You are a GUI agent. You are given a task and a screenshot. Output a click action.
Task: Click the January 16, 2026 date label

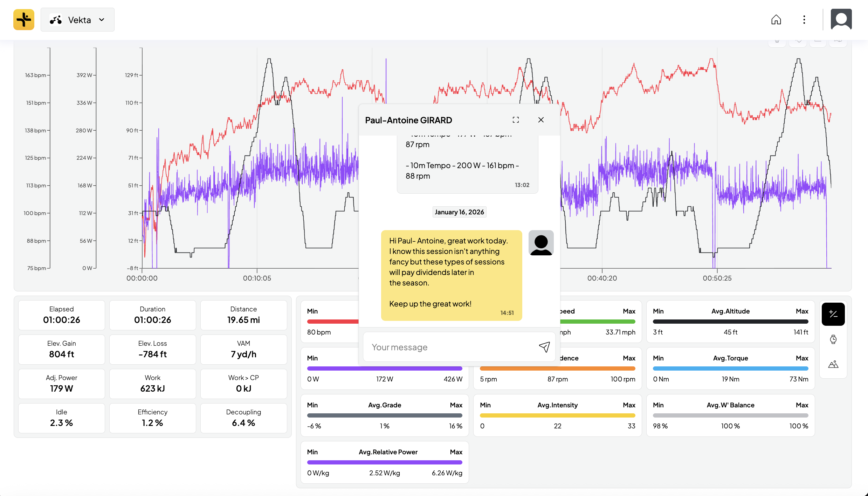click(x=459, y=212)
